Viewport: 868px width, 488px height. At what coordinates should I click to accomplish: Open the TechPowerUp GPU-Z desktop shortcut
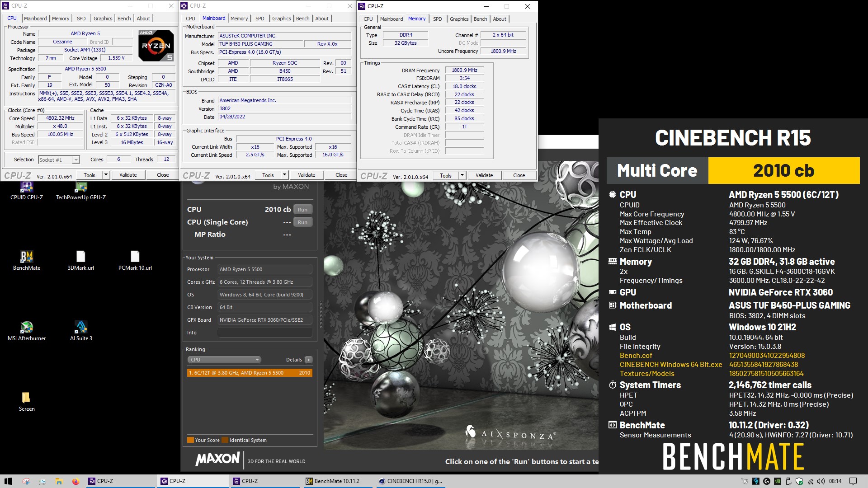coord(81,191)
